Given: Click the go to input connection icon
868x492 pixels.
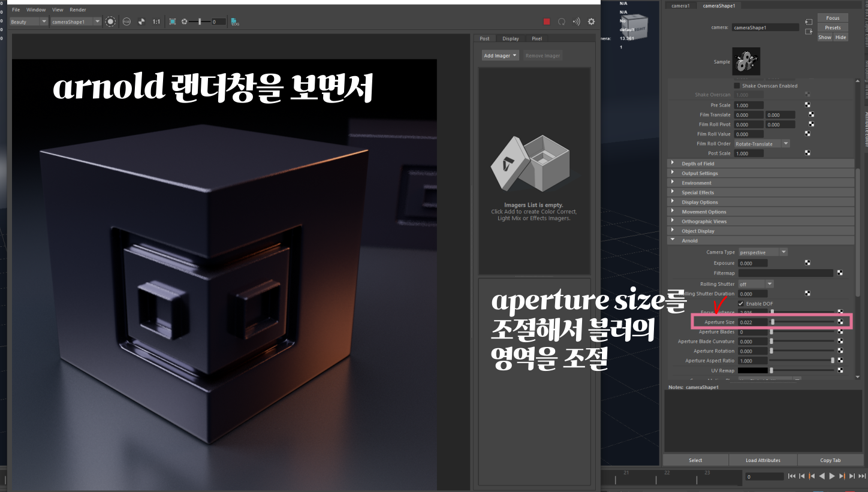Looking at the screenshot, I should (x=809, y=22).
